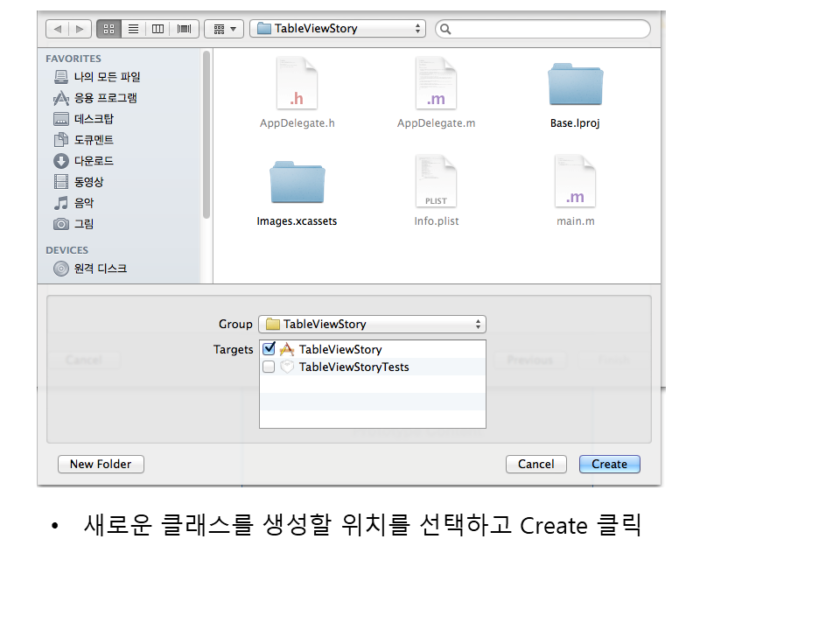Click the Cancel button
This screenshot has width=840, height=630.
point(535,464)
